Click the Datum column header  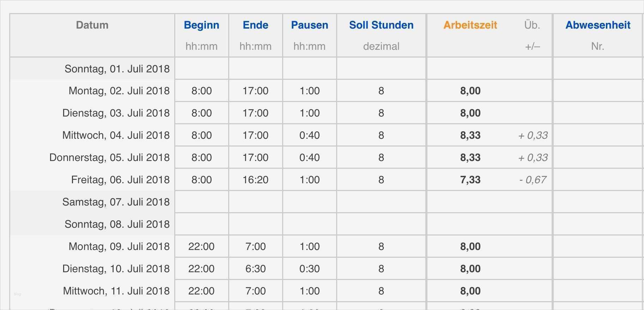tap(92, 25)
